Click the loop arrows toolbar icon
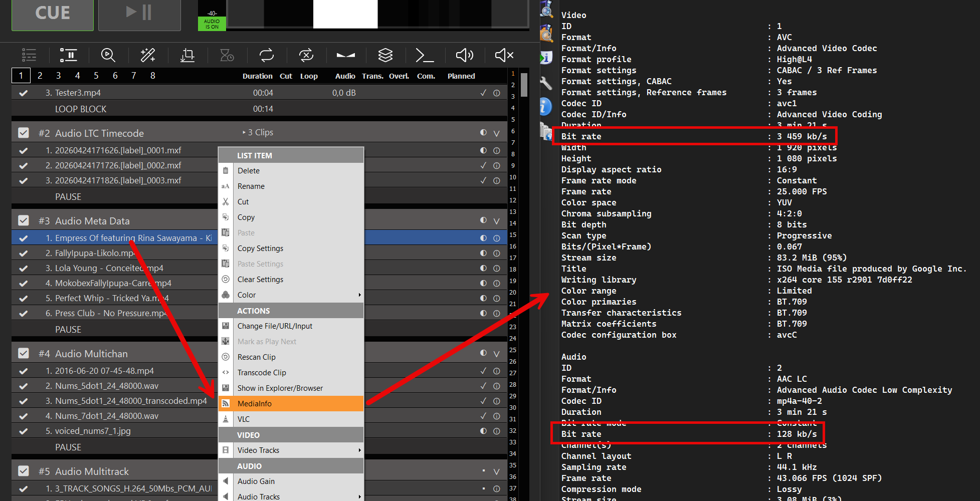Viewport: 980px width, 501px height. 267,55
